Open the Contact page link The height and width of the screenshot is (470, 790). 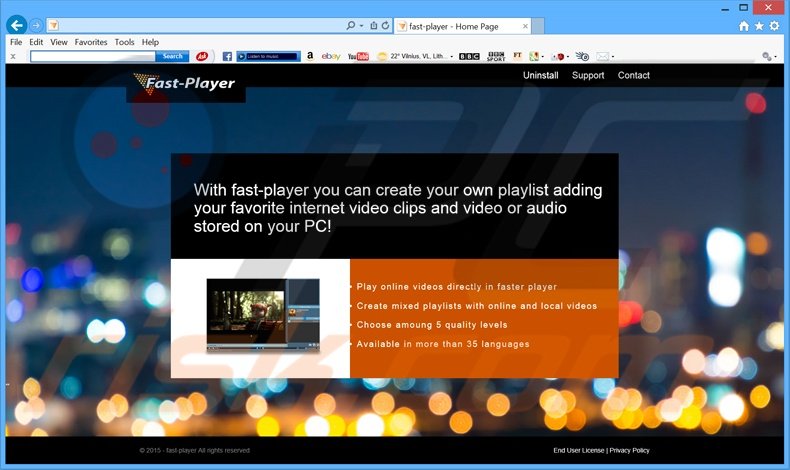tap(633, 76)
